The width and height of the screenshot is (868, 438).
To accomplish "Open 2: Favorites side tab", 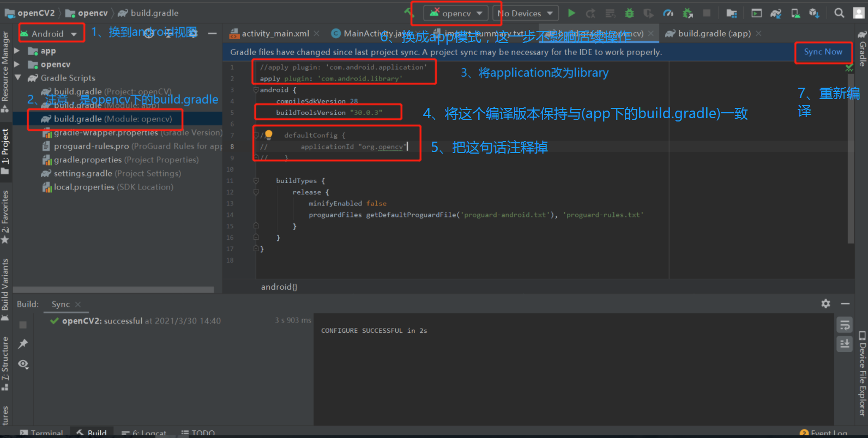I will pyautogui.click(x=5, y=217).
